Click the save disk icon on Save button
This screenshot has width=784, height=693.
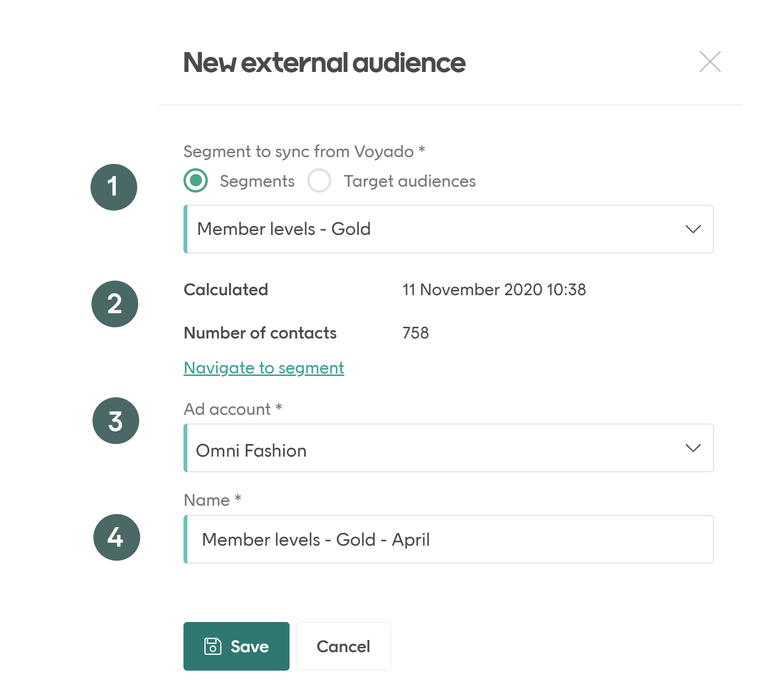click(213, 646)
